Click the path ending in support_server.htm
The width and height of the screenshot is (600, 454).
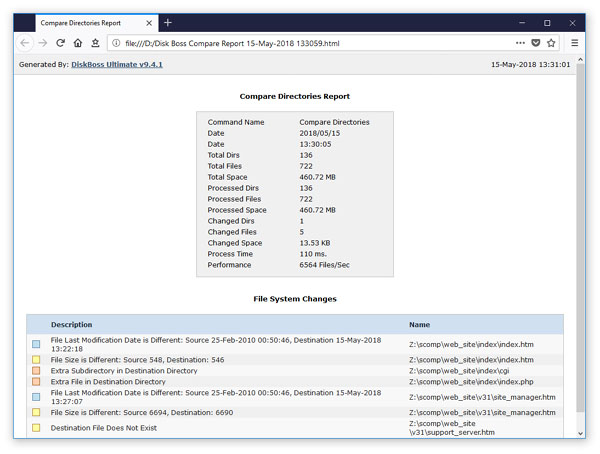click(452, 428)
